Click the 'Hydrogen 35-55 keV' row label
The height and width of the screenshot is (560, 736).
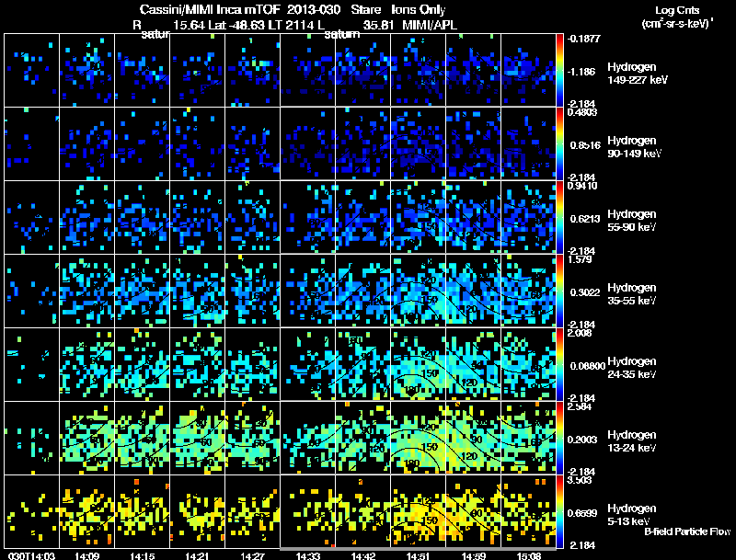pos(632,294)
